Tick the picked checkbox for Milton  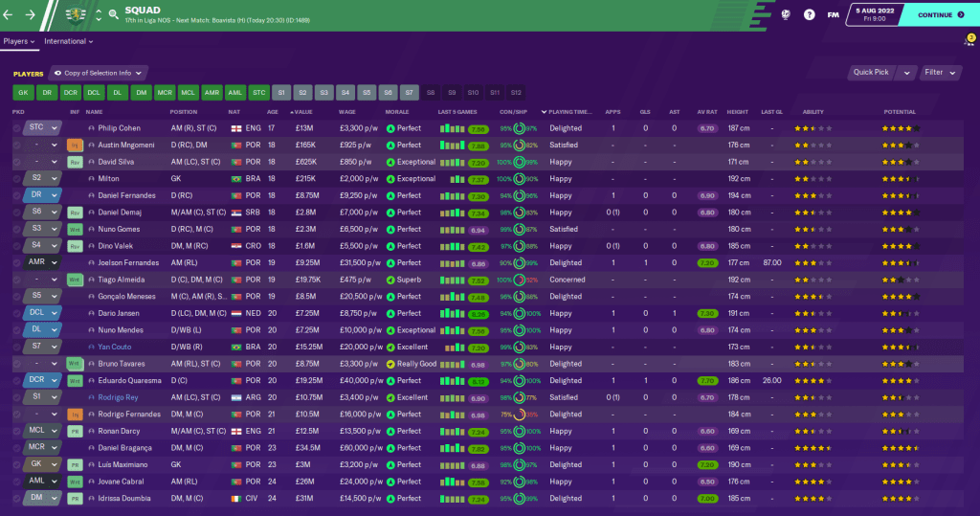(17, 178)
